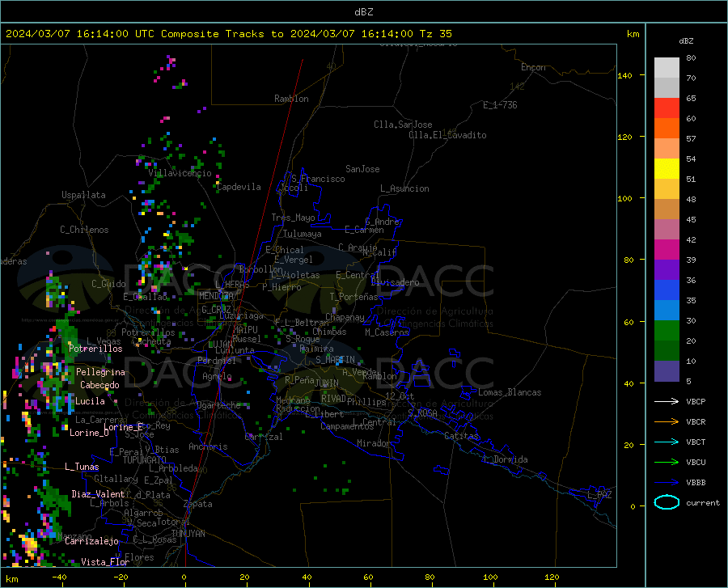Click the Cabecedo label on map
The image size is (728, 588).
pyautogui.click(x=99, y=385)
